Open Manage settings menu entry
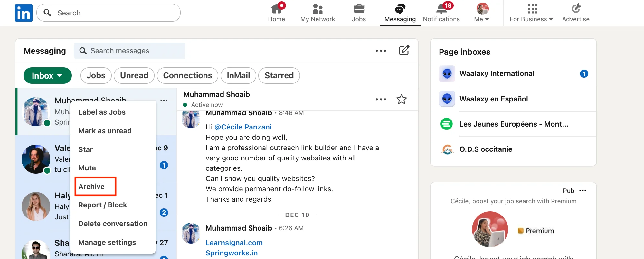 [107, 242]
